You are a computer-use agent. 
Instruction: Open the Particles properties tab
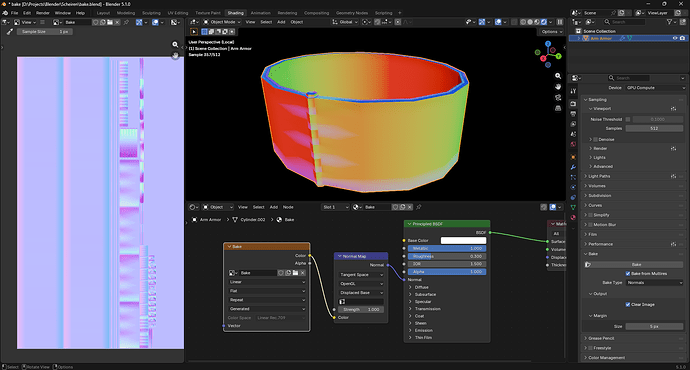click(x=573, y=177)
